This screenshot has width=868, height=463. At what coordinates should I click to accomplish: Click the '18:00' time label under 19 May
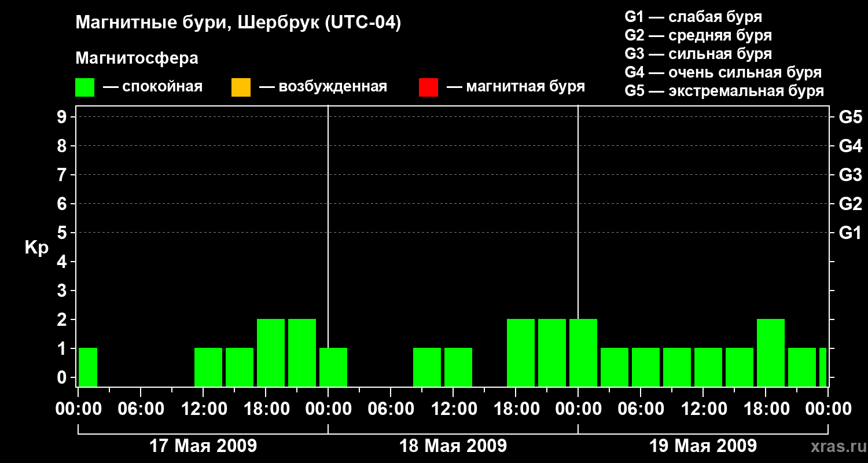point(766,409)
